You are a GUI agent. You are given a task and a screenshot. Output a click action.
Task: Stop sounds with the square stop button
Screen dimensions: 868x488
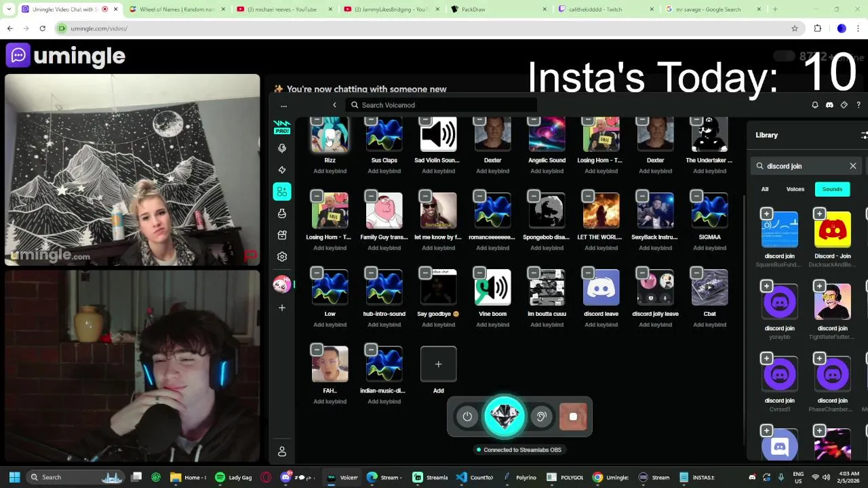pyautogui.click(x=573, y=417)
